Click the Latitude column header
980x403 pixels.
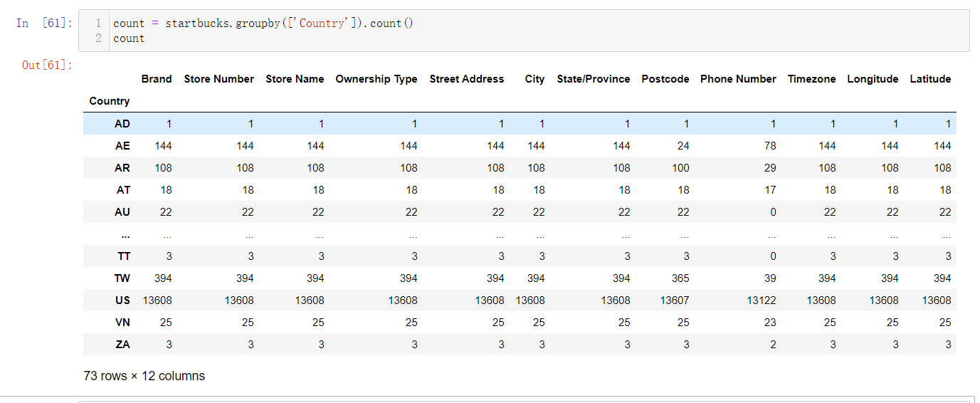point(930,79)
